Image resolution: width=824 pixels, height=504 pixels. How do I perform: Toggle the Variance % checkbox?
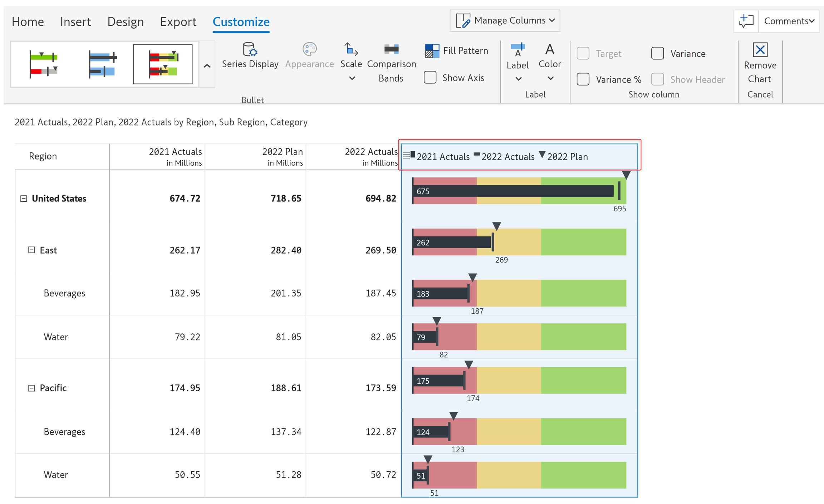[583, 79]
